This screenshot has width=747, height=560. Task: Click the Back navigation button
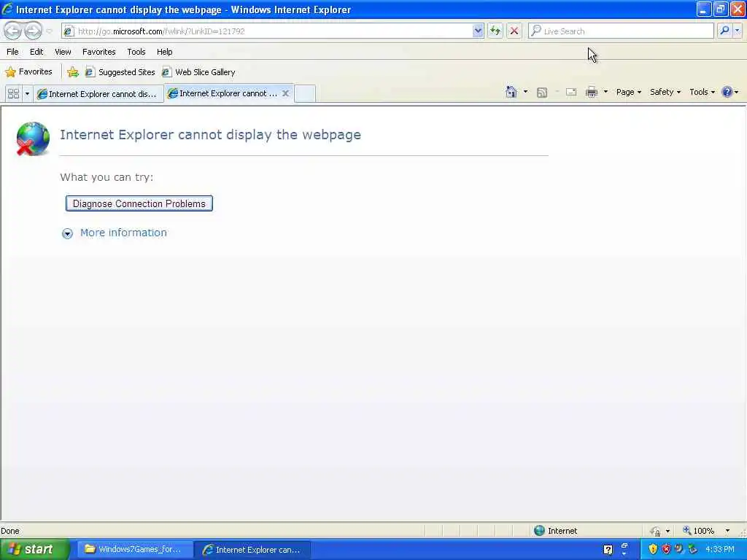13,31
